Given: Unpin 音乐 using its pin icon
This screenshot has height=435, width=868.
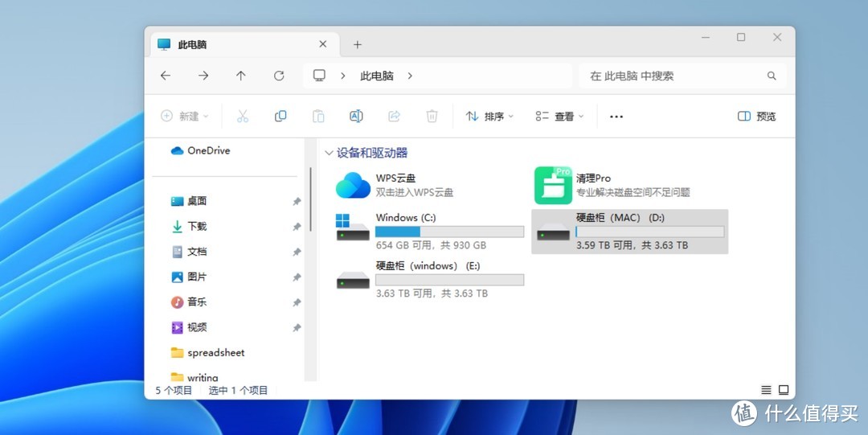Looking at the screenshot, I should tap(297, 302).
